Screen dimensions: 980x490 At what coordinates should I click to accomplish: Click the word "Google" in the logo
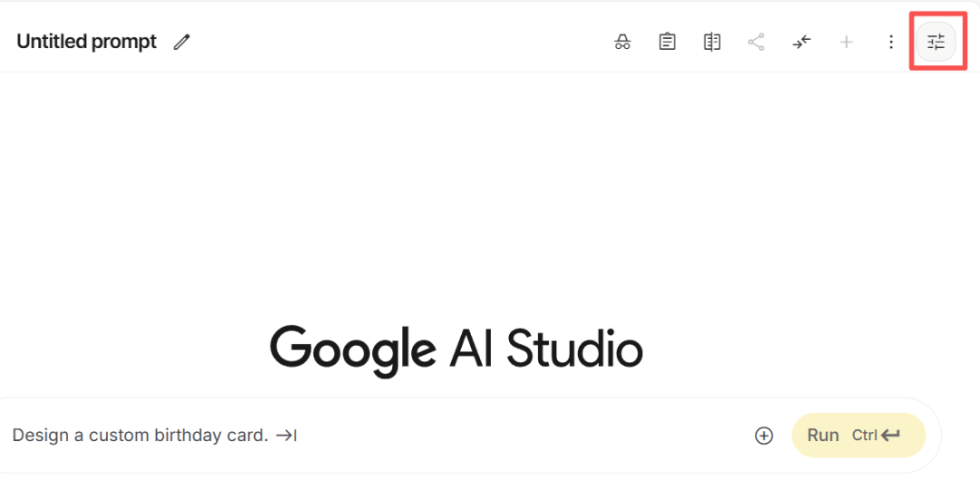(x=353, y=348)
